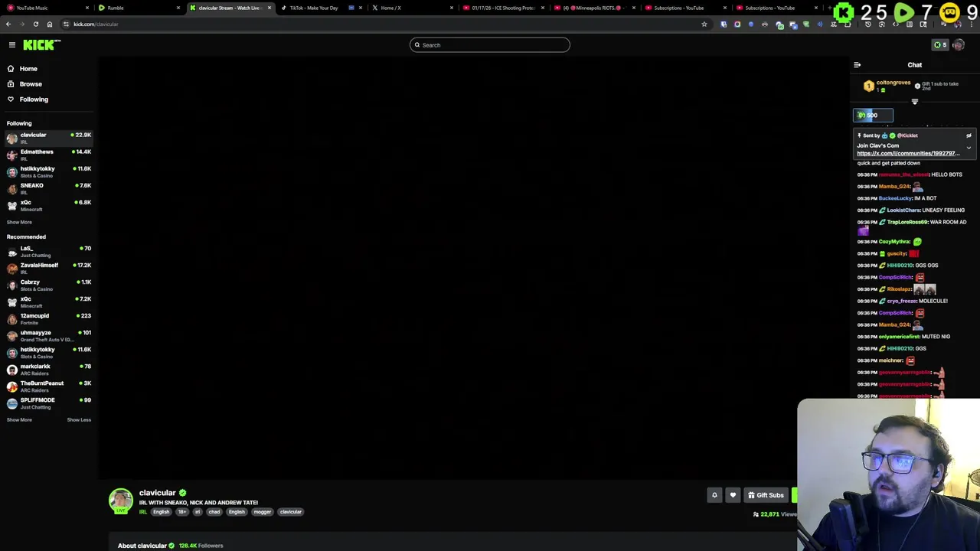Click the 500 channel points badge

[873, 116]
